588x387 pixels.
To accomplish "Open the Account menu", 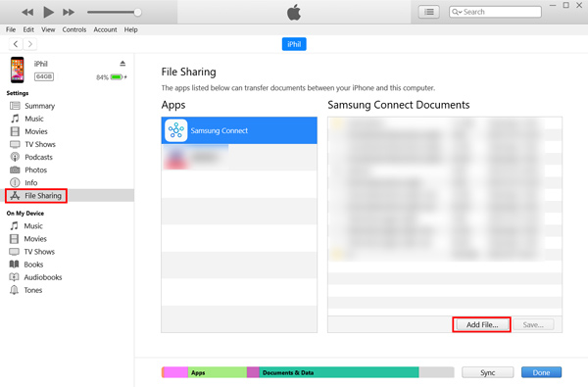I will pos(105,29).
